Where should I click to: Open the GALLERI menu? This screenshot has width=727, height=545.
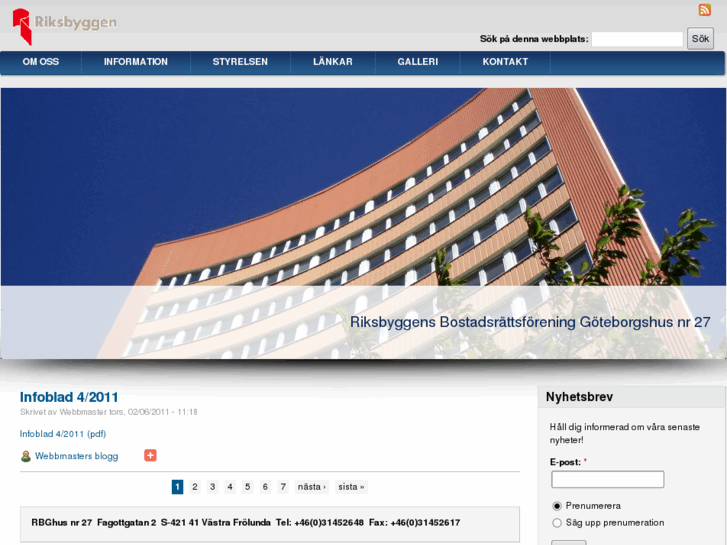click(x=418, y=62)
